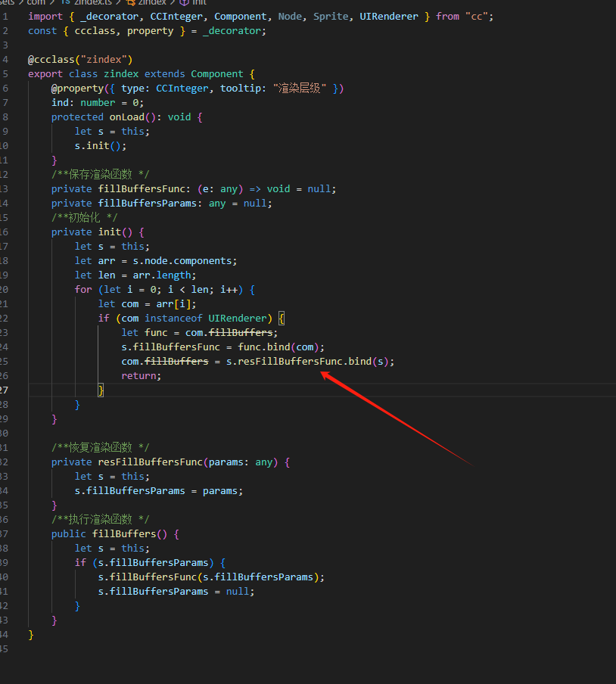Click the 'for' loop keyword
The width and height of the screenshot is (616, 684).
coord(83,290)
